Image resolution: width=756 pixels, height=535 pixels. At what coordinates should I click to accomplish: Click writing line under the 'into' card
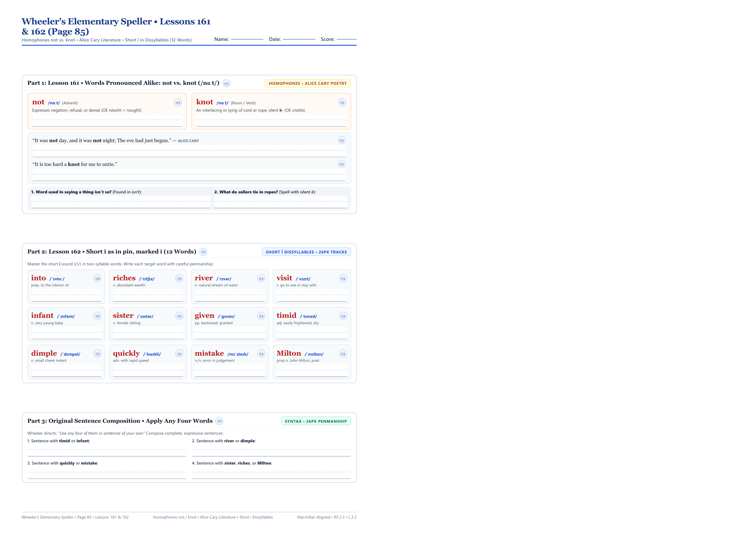(x=66, y=296)
